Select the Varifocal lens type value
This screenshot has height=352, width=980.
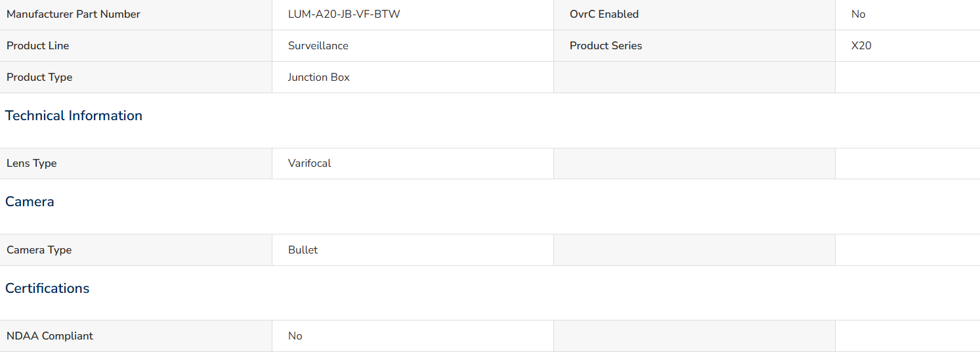click(310, 163)
